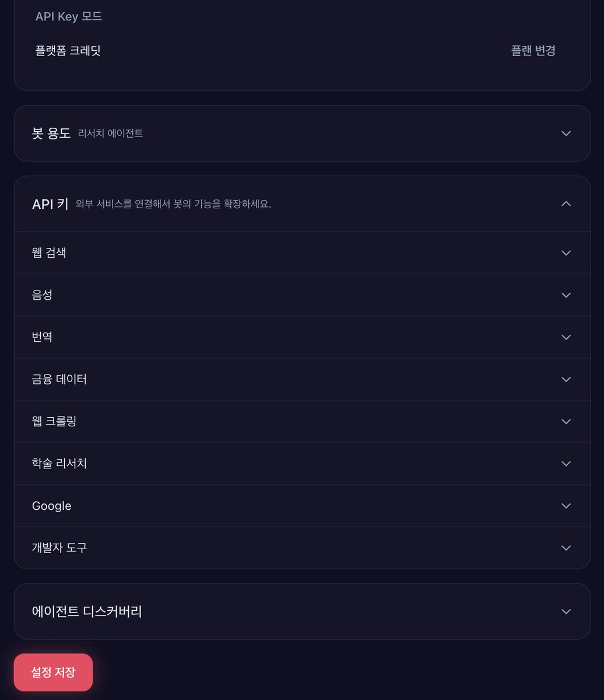
Task: Expand the 학술 리서치 row chevron
Action: [x=566, y=464]
